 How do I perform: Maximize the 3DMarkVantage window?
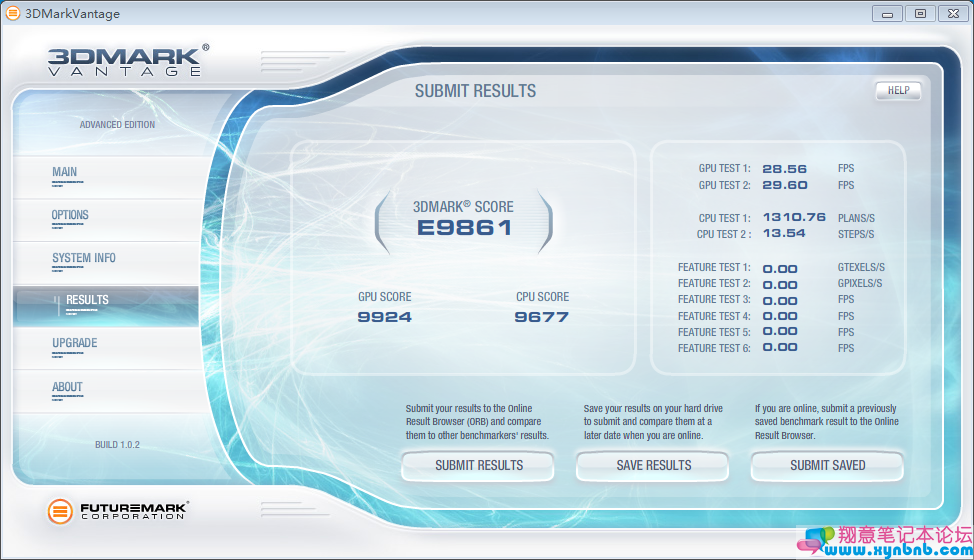[x=921, y=14]
